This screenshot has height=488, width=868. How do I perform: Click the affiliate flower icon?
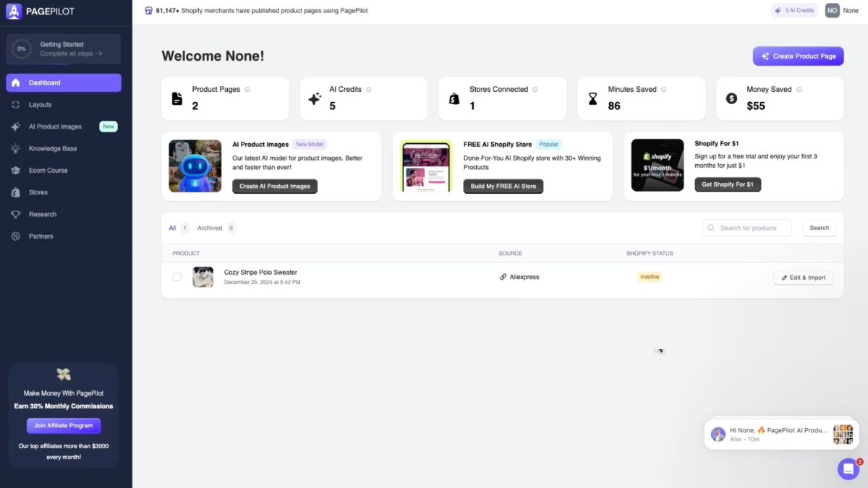coord(64,374)
